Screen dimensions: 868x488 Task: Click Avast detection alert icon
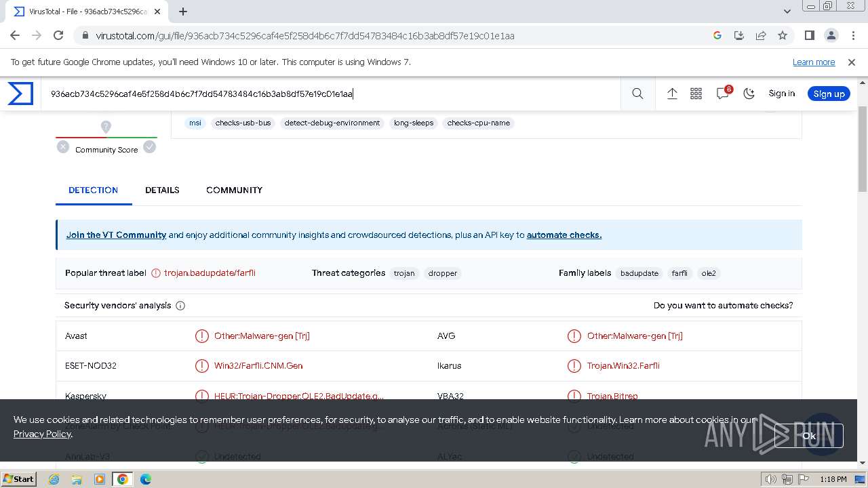[x=202, y=335]
